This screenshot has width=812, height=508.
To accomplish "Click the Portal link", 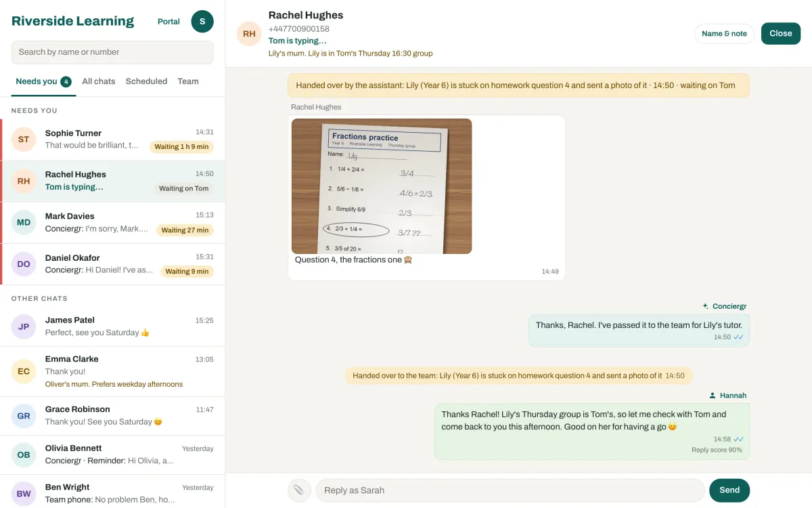I will click(168, 22).
